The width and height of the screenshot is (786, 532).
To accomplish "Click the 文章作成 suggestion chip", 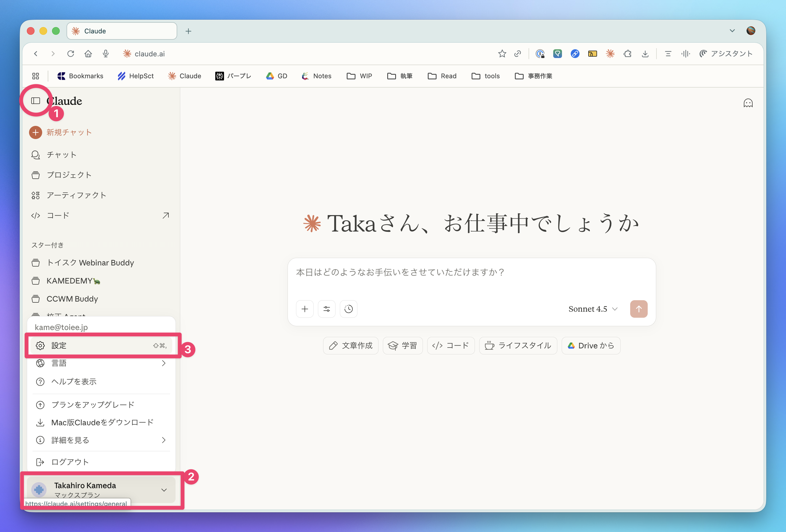I will [x=350, y=345].
